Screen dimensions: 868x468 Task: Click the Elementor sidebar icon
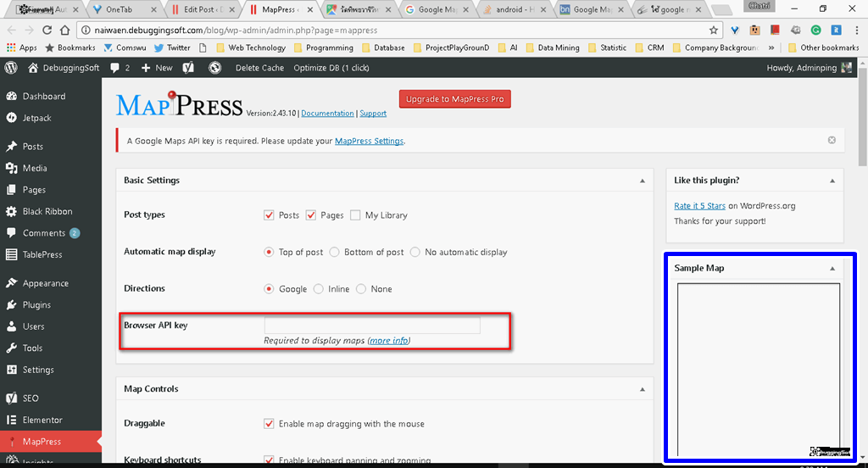(x=11, y=420)
